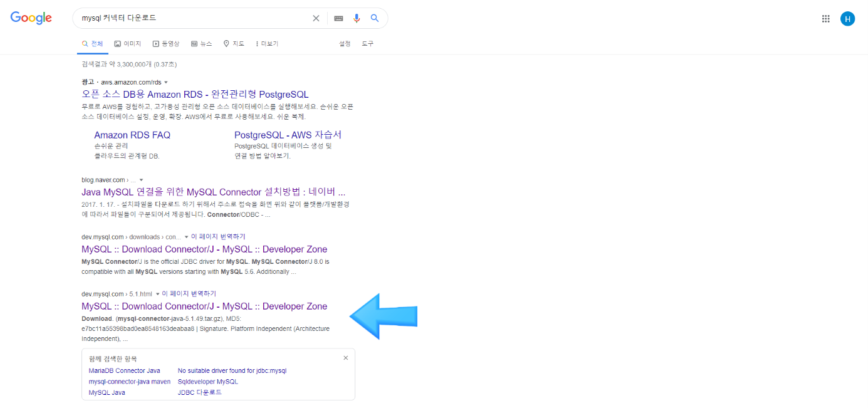Search related MariaDB Connector Java
The image size is (868, 408).
click(x=125, y=371)
